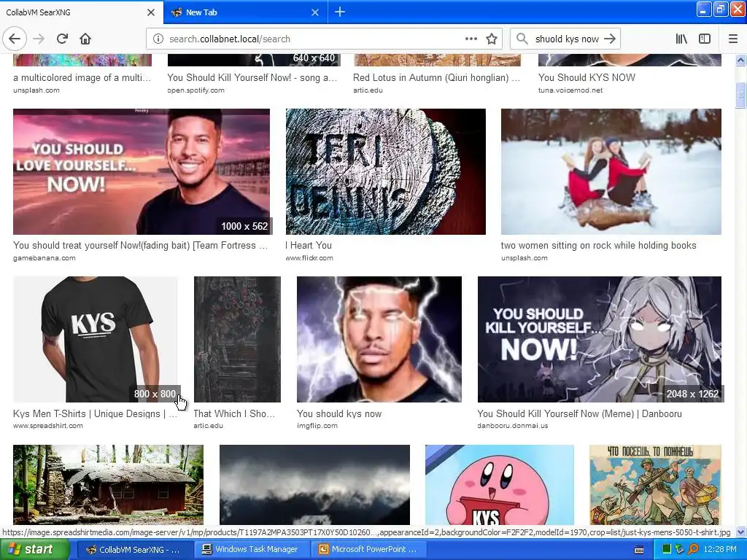Click the search magnifier icon in search box
747x560 pixels.
(522, 39)
